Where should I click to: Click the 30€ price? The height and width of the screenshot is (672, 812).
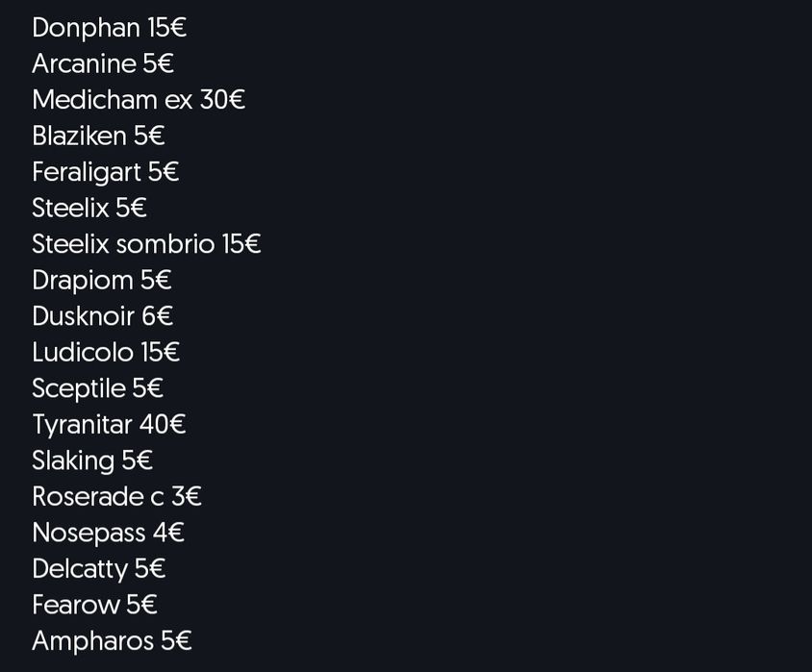click(222, 100)
